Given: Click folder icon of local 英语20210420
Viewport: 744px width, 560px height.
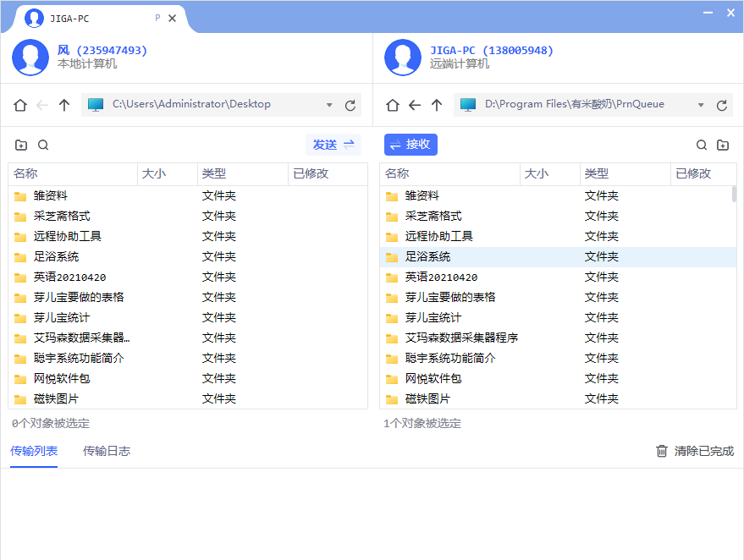Looking at the screenshot, I should (20, 277).
